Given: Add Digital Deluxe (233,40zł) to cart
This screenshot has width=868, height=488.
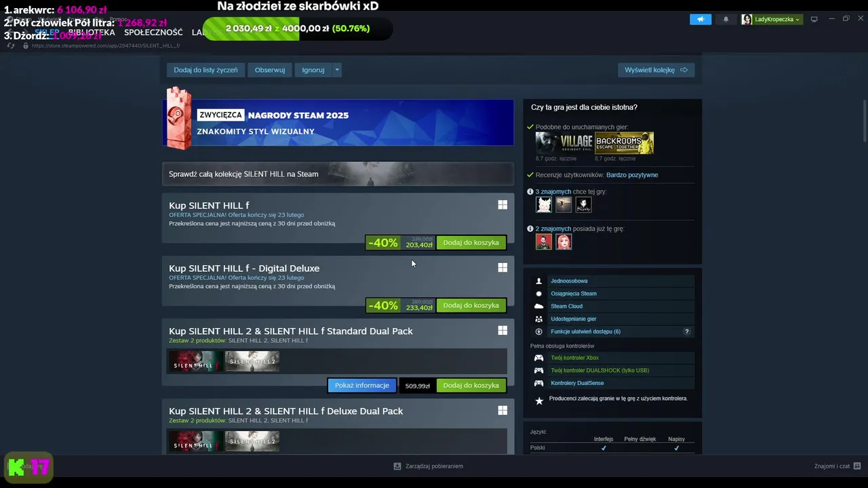Looking at the screenshot, I should click(471, 306).
